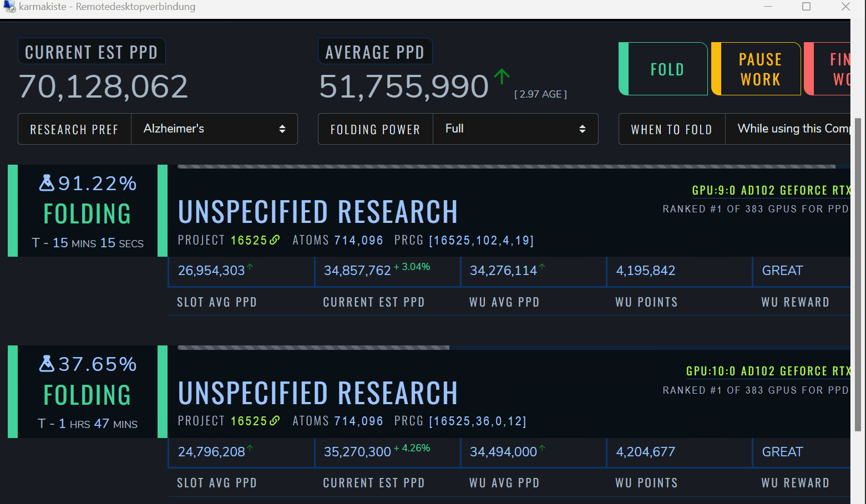866x504 pixels.
Task: Select the GPU:10:0 AD102 GeForce label
Action: [768, 371]
